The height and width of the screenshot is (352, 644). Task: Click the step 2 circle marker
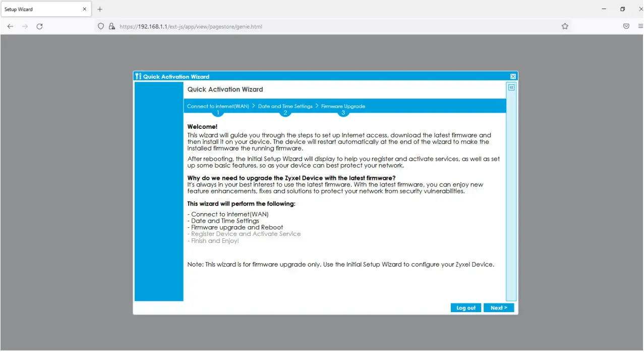pyautogui.click(x=285, y=113)
